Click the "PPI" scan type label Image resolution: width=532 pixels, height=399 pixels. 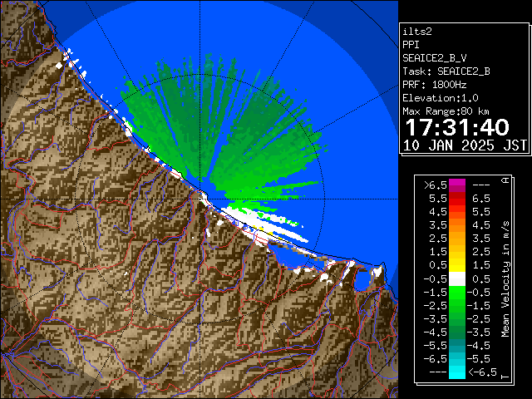click(x=411, y=45)
